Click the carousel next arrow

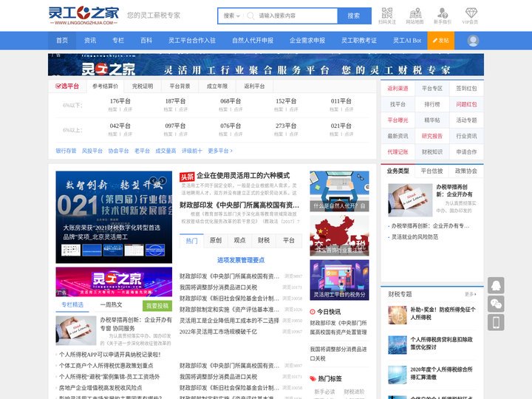(163, 180)
